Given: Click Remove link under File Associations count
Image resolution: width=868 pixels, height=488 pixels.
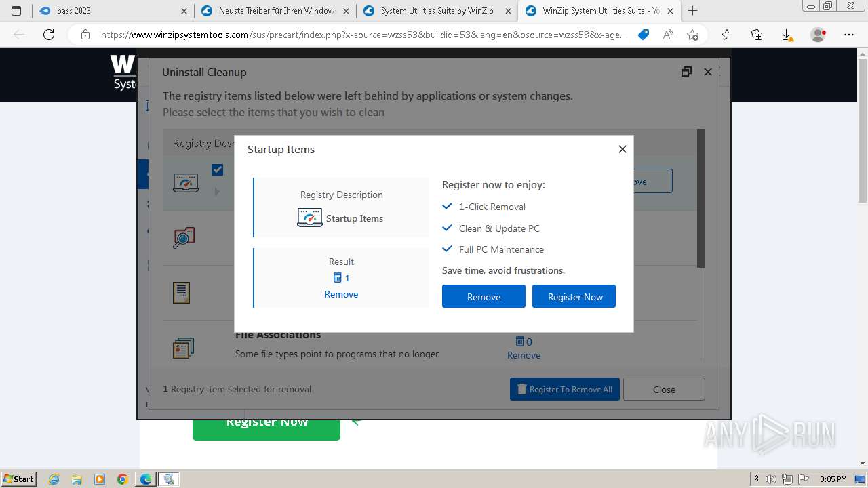Looking at the screenshot, I should tap(524, 355).
